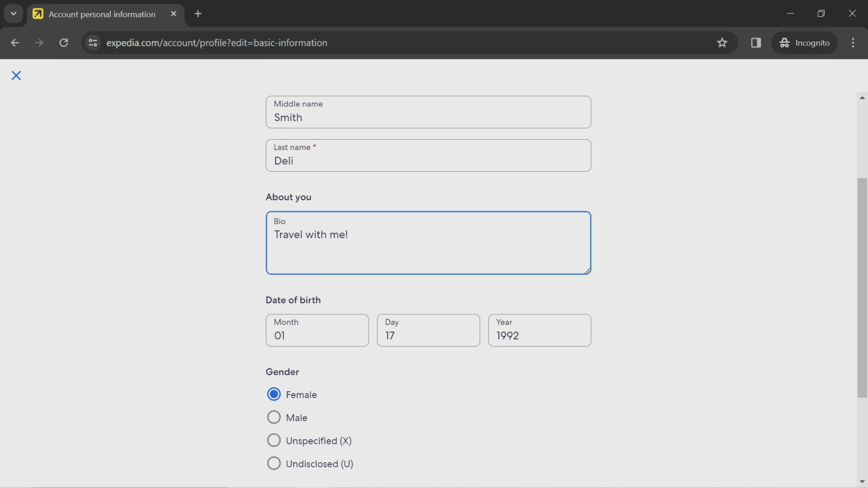Click the page reload/refresh icon
The height and width of the screenshot is (488, 868).
click(63, 42)
